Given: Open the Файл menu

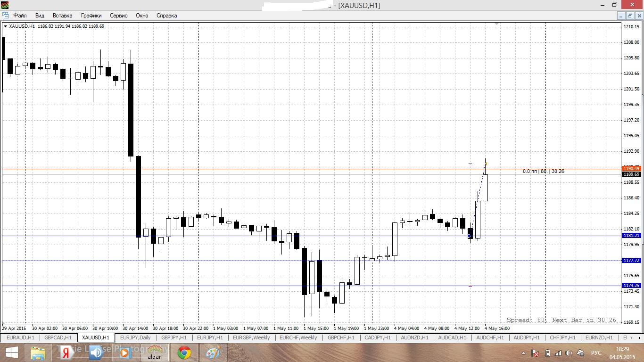Looking at the screenshot, I should pyautogui.click(x=20, y=16).
